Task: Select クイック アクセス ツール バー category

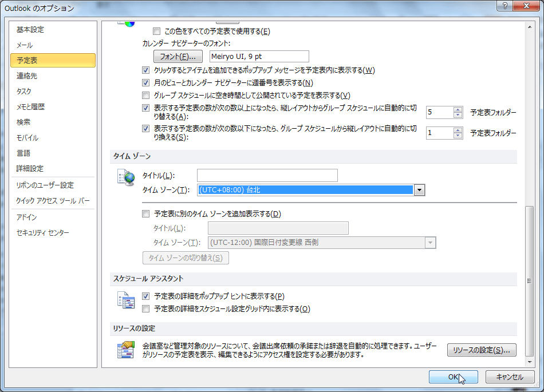Action: coord(53,201)
